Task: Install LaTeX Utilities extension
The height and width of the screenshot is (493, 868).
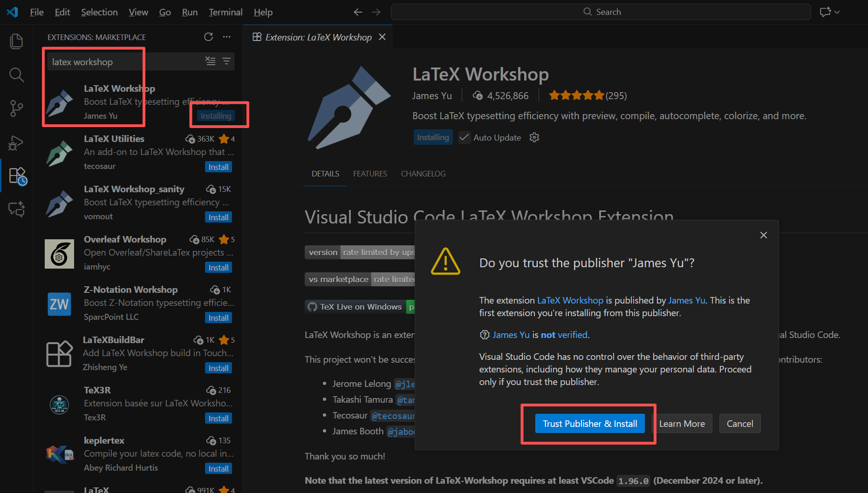Action: click(219, 167)
